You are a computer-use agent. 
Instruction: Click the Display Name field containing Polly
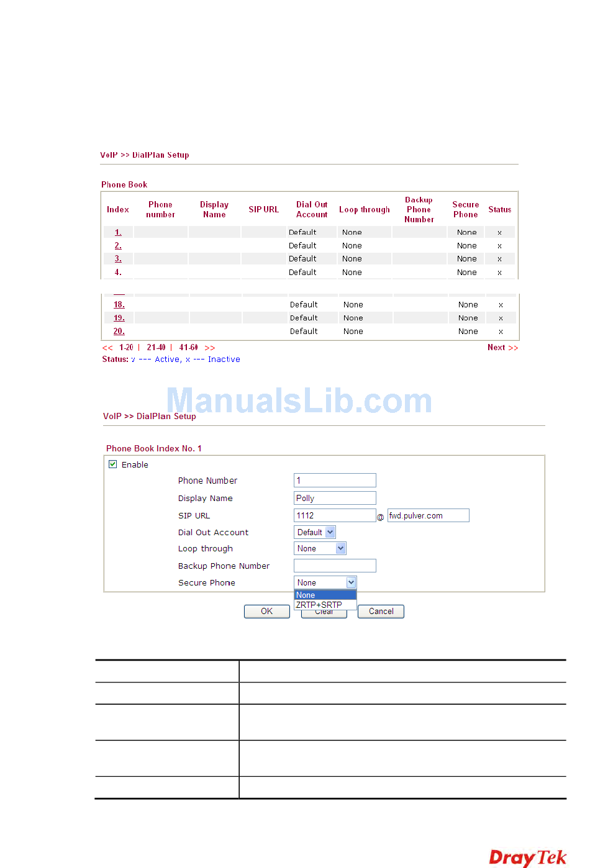(335, 498)
